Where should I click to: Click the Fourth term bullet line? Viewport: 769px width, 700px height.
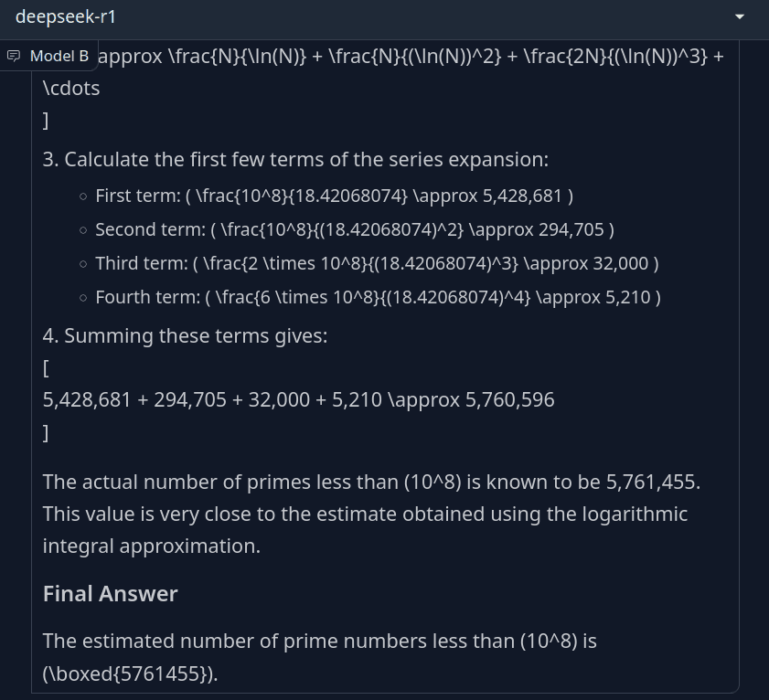click(x=378, y=297)
